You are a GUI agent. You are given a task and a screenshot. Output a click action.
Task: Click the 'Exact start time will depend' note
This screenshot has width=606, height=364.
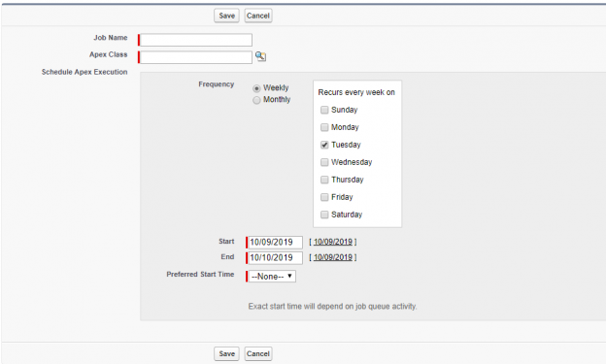[332, 307]
